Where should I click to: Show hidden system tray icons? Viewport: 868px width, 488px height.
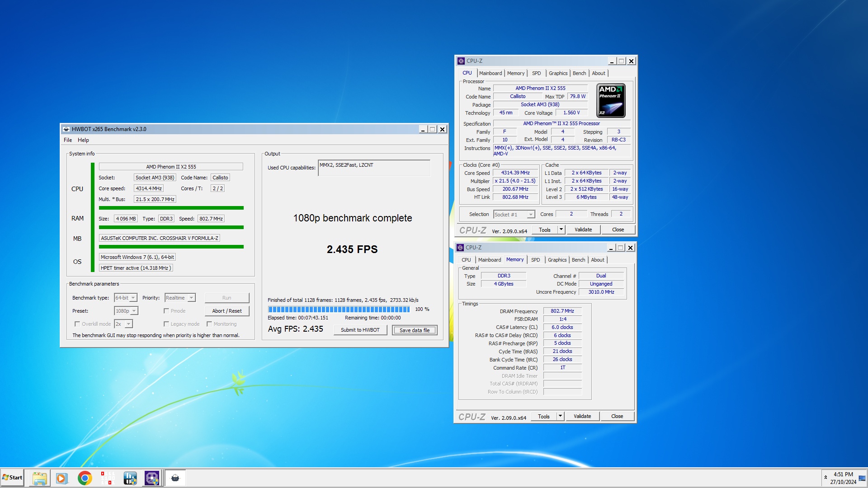[826, 477]
